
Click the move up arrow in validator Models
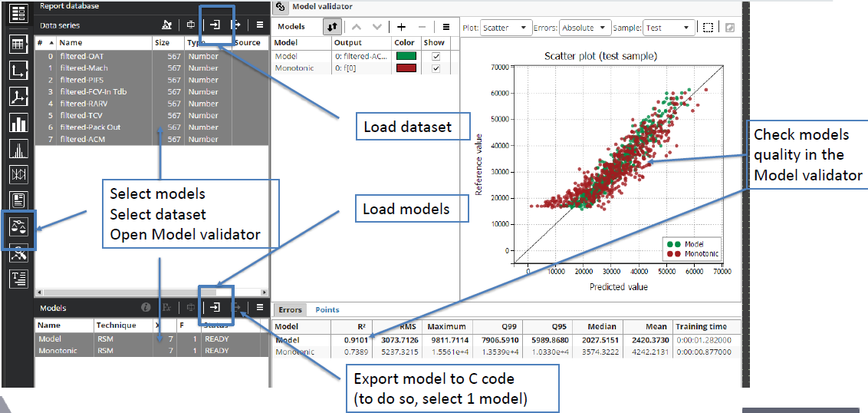[357, 27]
